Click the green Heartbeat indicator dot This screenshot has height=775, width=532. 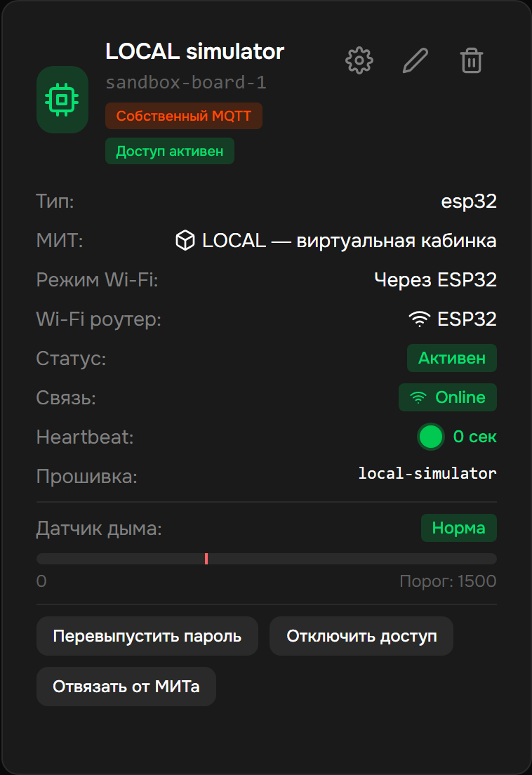430,437
